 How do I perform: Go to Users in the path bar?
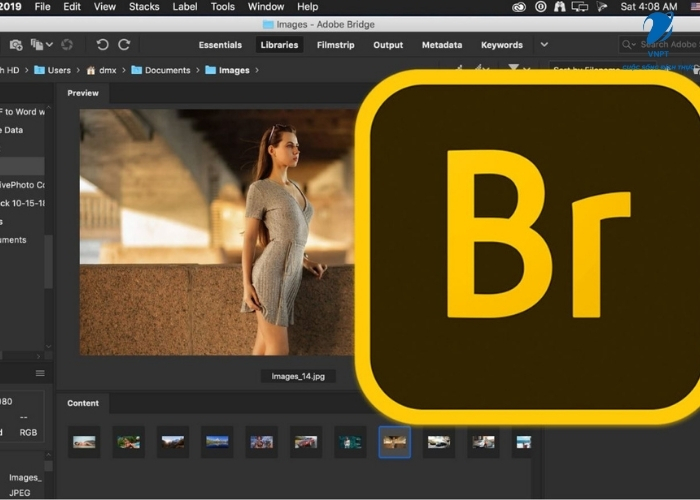[59, 70]
